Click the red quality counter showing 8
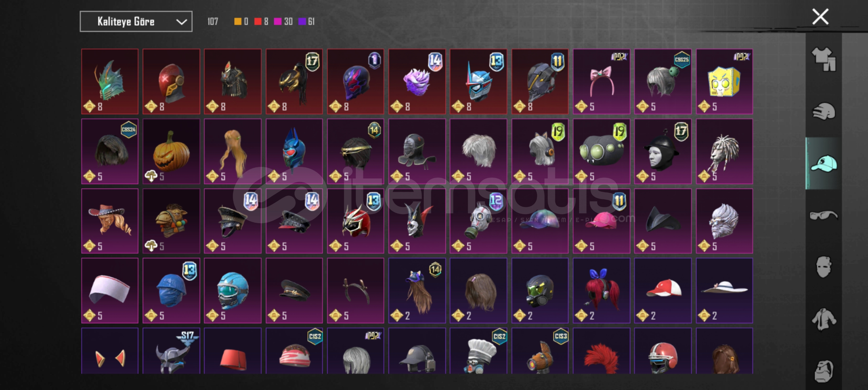Screen dimensions: 868x390 261,22
